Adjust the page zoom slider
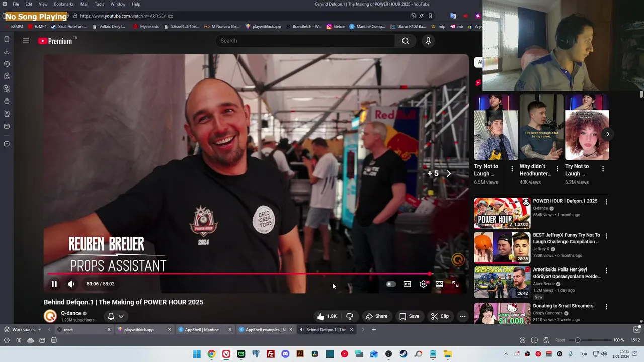The width and height of the screenshot is (644, 362). point(590,340)
